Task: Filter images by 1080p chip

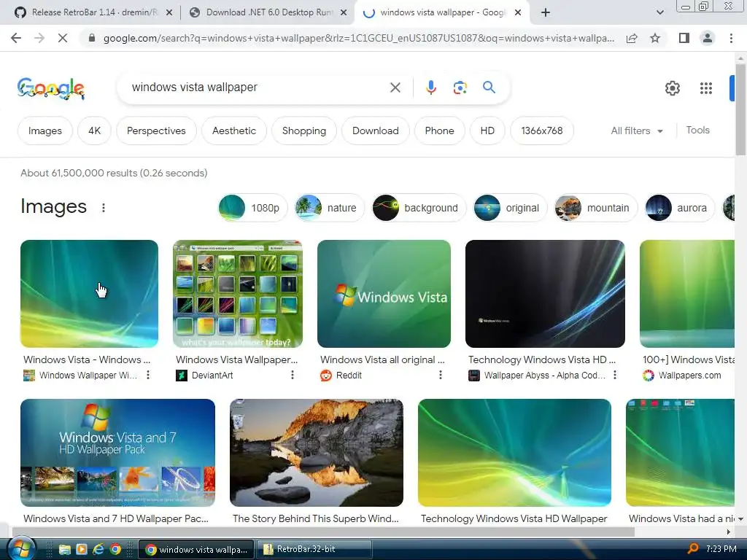Action: coord(252,208)
